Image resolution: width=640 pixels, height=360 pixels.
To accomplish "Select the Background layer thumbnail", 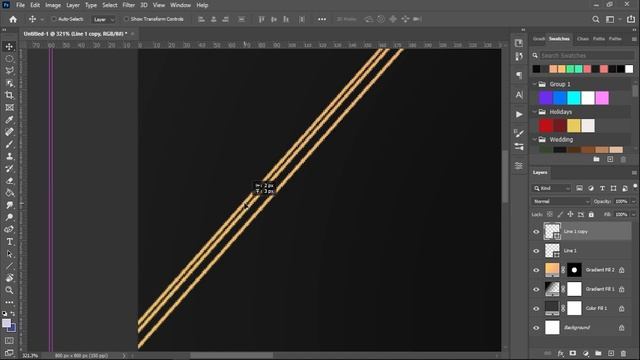I will pos(552,328).
